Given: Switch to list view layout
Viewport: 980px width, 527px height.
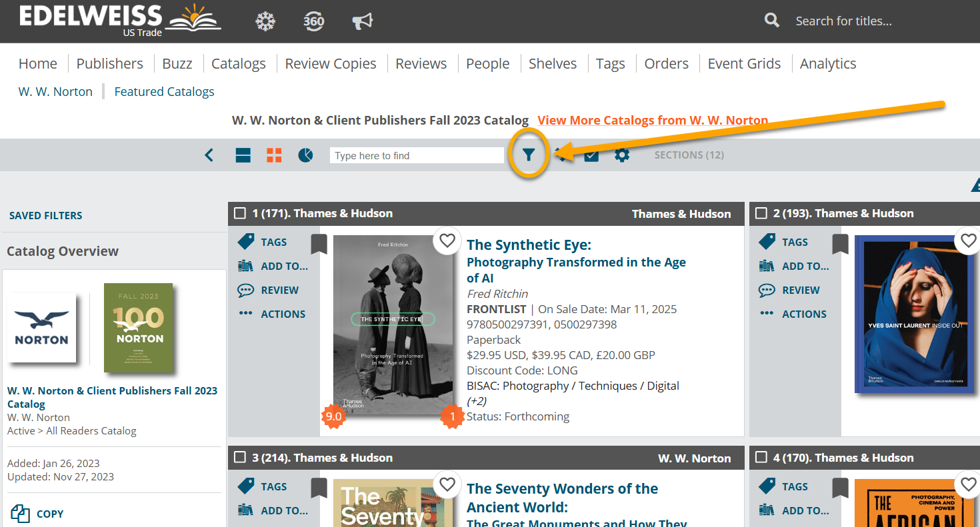Looking at the screenshot, I should coord(243,155).
